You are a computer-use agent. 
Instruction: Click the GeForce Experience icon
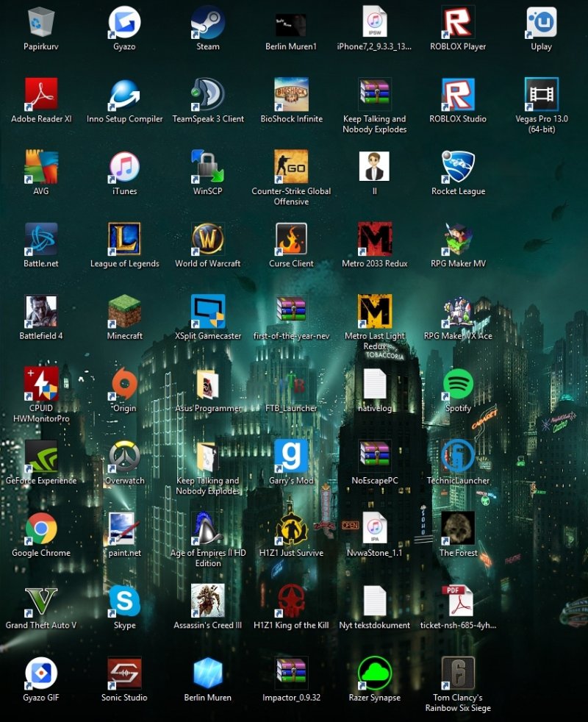[x=41, y=456]
